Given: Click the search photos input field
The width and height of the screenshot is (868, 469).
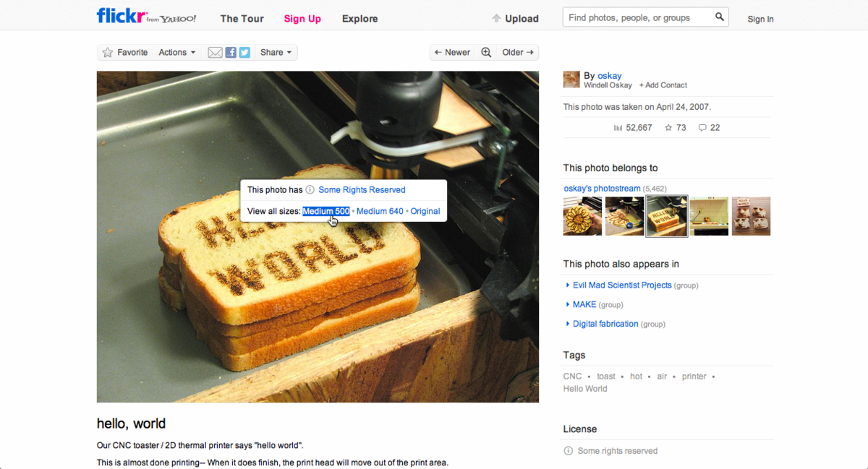Looking at the screenshot, I should [637, 17].
